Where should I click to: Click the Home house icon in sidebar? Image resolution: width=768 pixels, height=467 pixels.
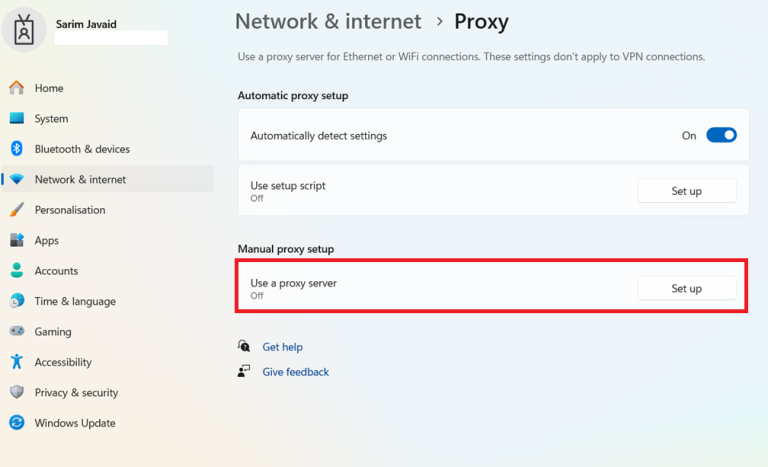point(17,88)
